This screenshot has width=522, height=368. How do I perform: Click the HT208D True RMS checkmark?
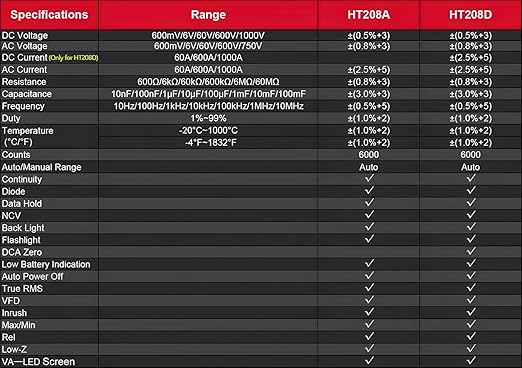(x=471, y=287)
